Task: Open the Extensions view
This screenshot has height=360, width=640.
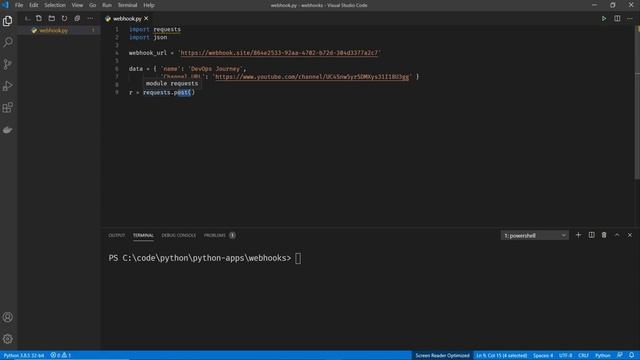Action: (8, 107)
